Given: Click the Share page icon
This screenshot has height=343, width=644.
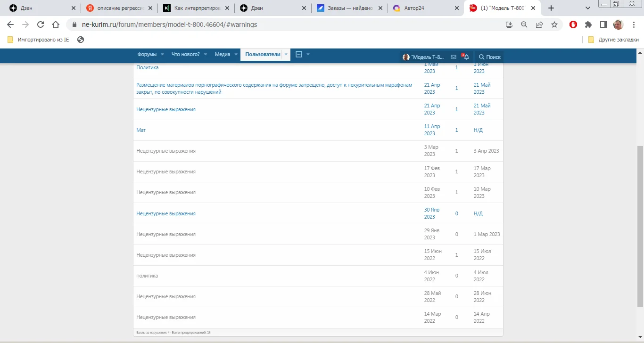Looking at the screenshot, I should 539,24.
